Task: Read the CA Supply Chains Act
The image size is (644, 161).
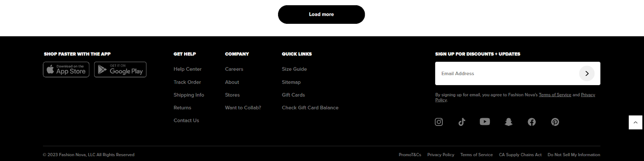Action: (520, 155)
